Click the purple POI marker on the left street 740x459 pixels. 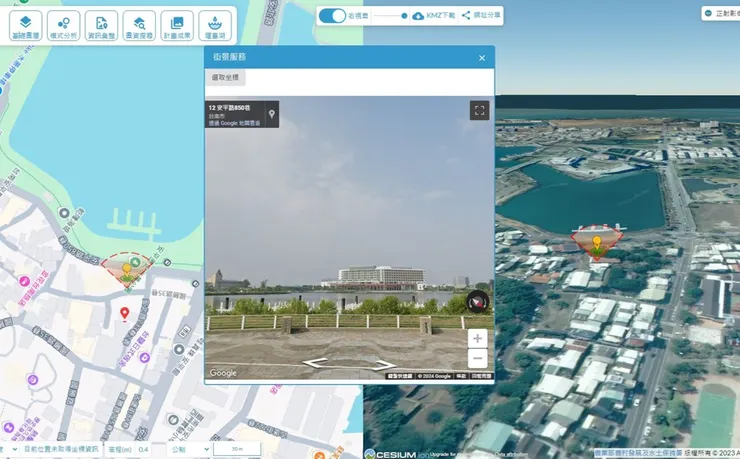[x=24, y=282]
